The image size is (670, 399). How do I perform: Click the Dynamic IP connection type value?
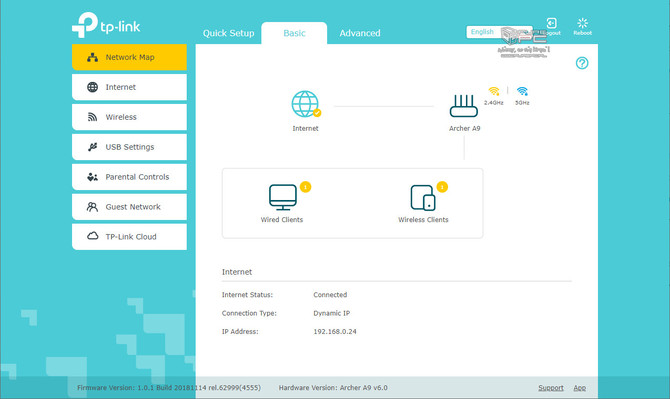click(332, 313)
